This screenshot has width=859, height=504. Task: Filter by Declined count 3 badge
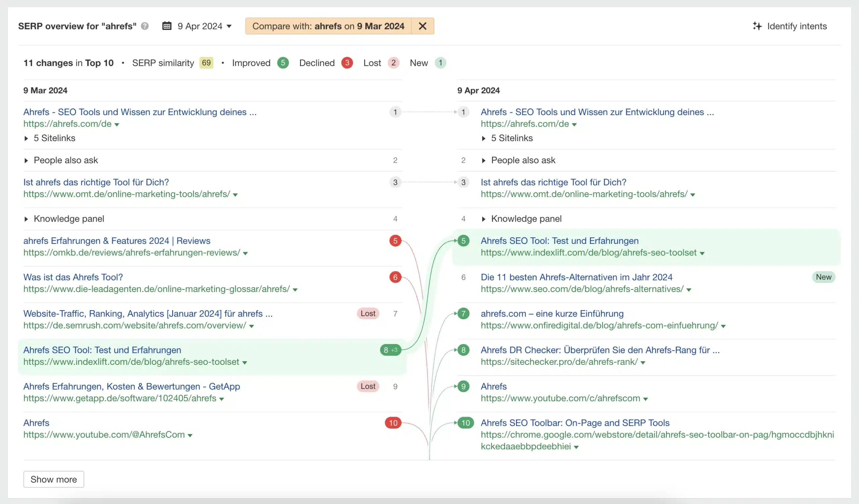(x=347, y=63)
